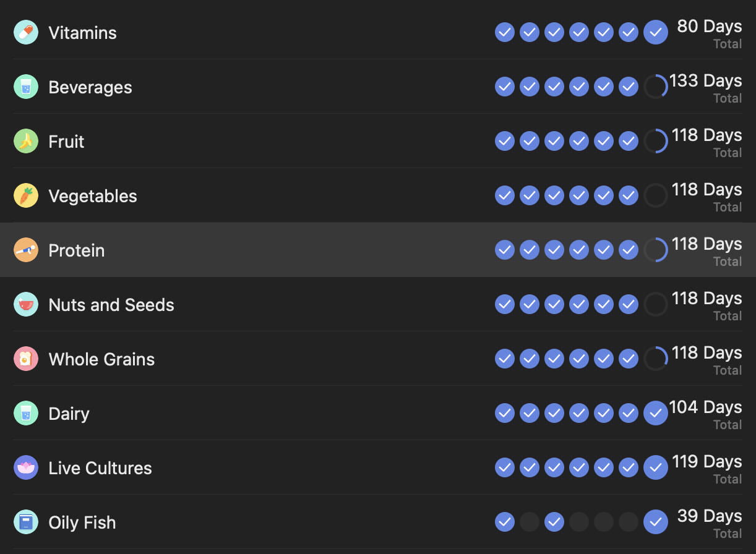
Task: Click the Beverages glass icon
Action: pos(26,87)
